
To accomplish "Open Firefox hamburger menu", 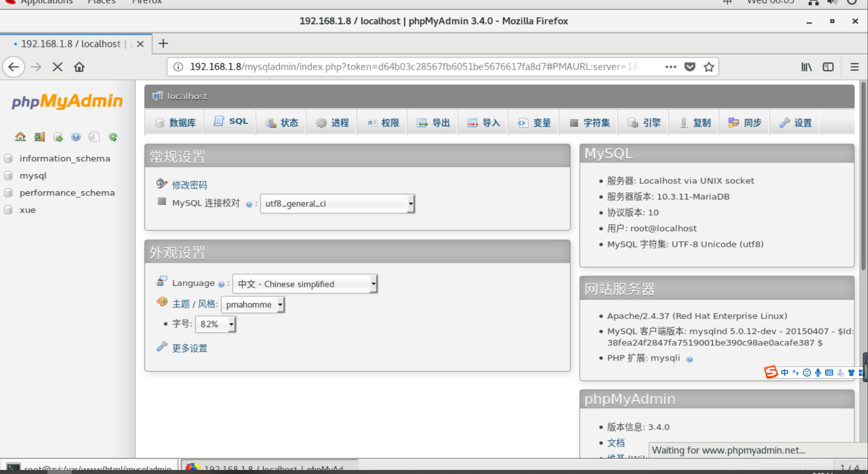I will (854, 67).
